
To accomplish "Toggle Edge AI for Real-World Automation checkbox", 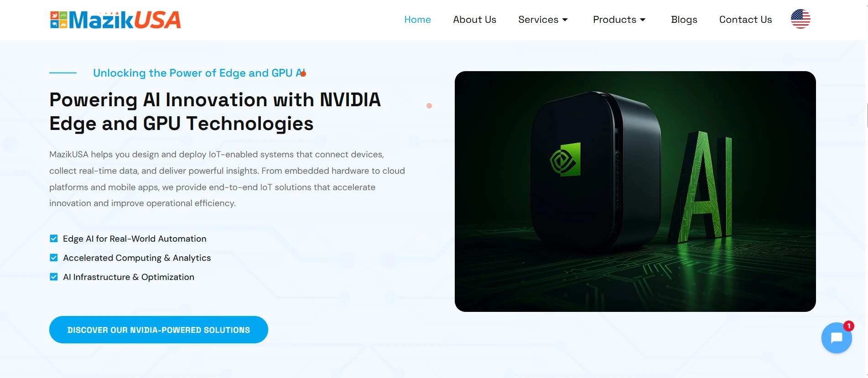I will [54, 238].
